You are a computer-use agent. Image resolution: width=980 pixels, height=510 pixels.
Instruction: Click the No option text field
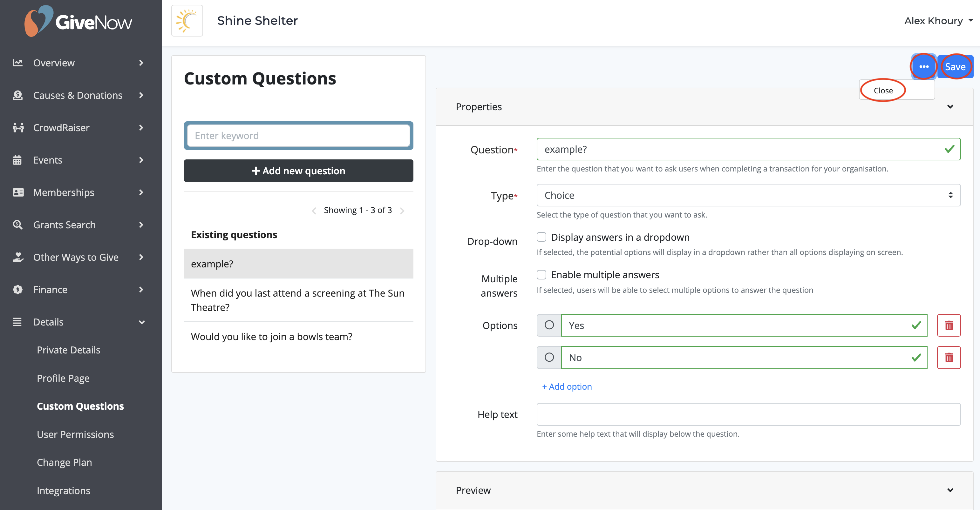coord(744,358)
